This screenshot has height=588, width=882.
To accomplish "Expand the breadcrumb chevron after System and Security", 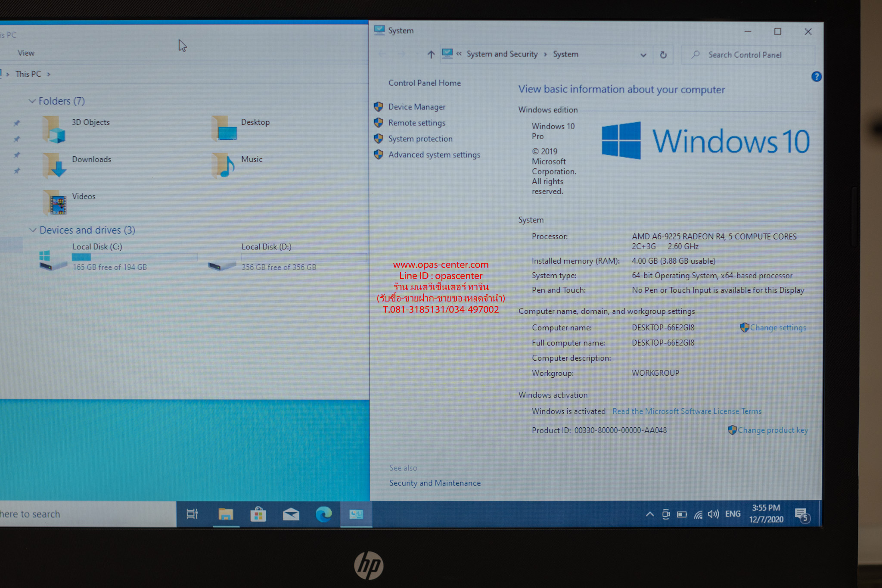I will tap(545, 54).
